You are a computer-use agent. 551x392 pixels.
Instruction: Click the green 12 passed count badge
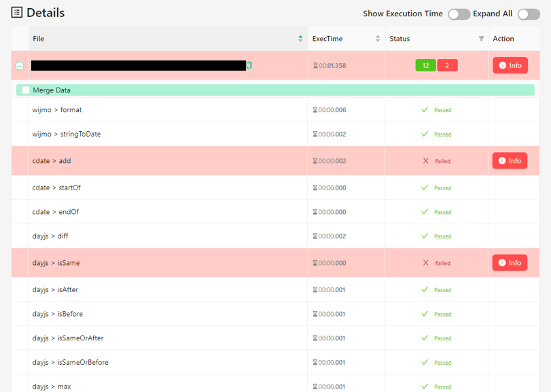pos(425,65)
